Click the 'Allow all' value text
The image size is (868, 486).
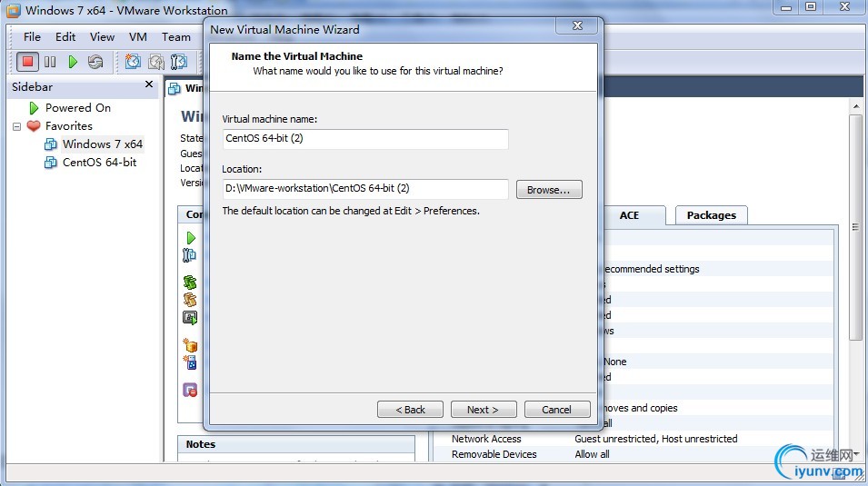click(592, 454)
